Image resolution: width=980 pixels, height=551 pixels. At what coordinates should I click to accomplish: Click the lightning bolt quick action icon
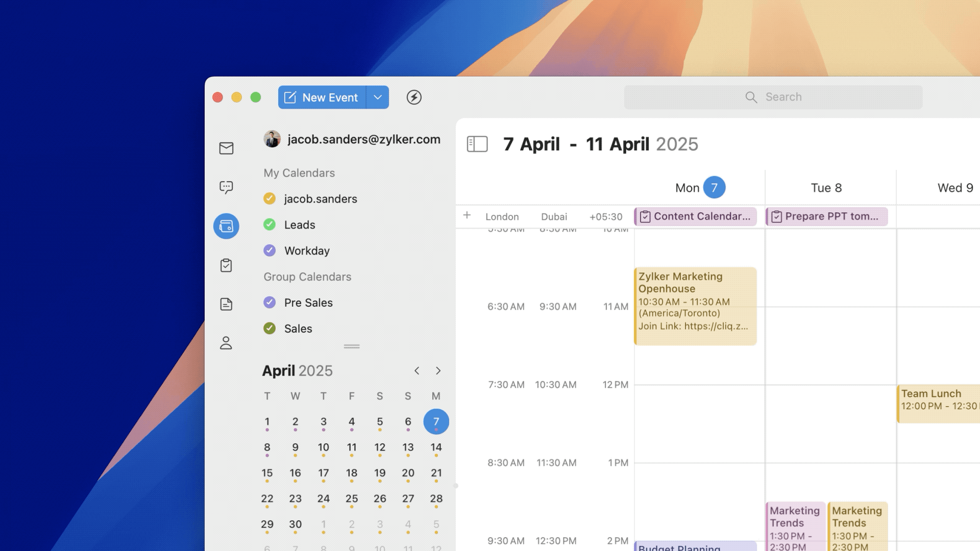point(414,97)
